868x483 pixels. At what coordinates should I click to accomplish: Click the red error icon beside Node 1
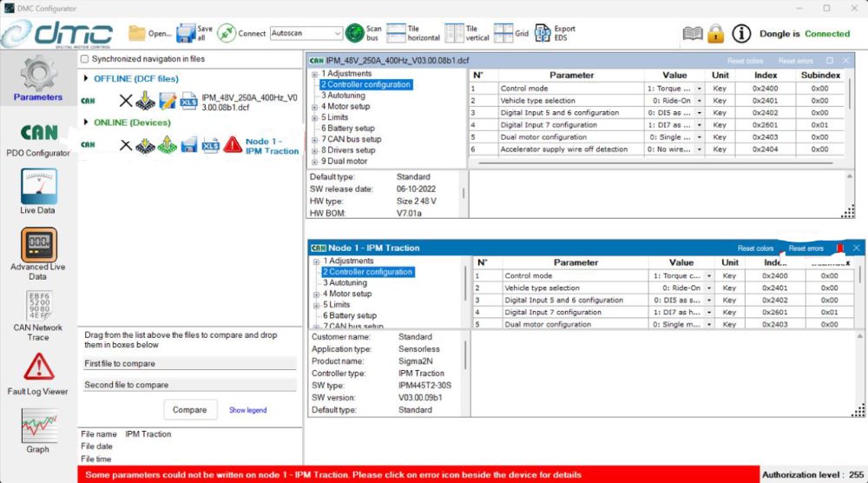click(x=233, y=145)
